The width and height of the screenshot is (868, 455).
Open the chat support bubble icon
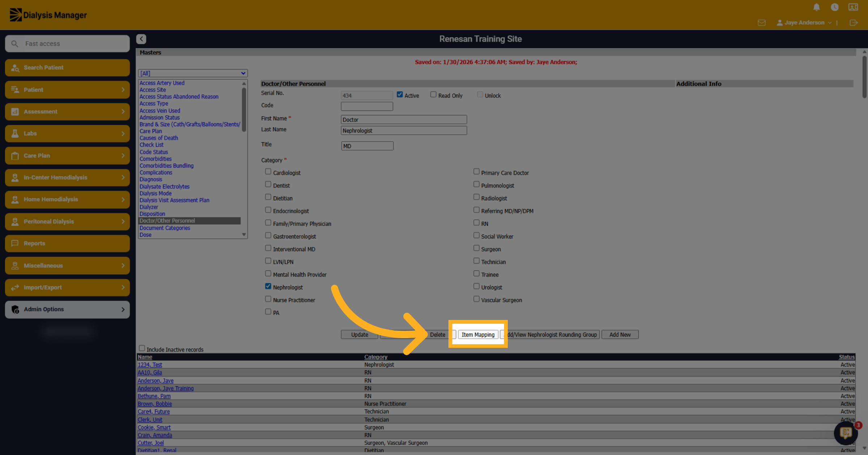[x=846, y=433]
